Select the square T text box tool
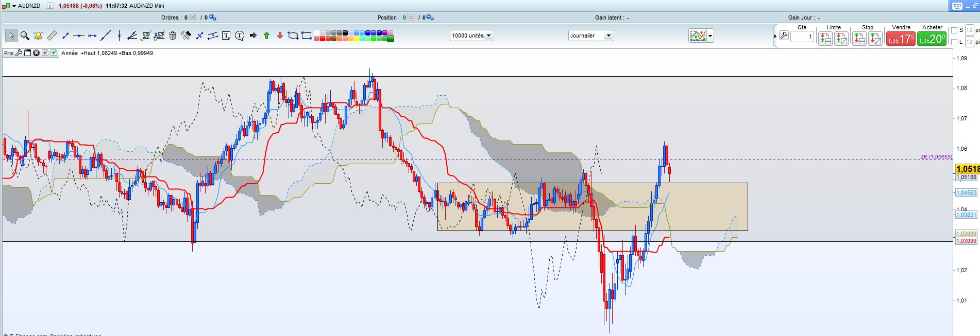The image size is (980, 336). coord(226,36)
